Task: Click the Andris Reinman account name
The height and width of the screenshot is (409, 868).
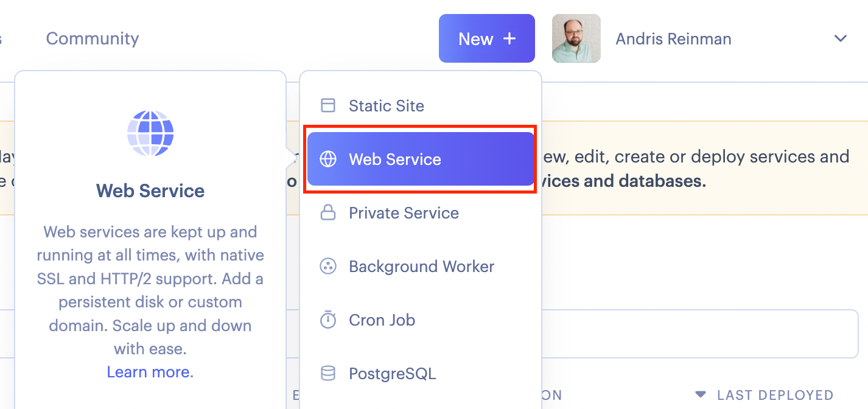Action: pyautogui.click(x=673, y=38)
